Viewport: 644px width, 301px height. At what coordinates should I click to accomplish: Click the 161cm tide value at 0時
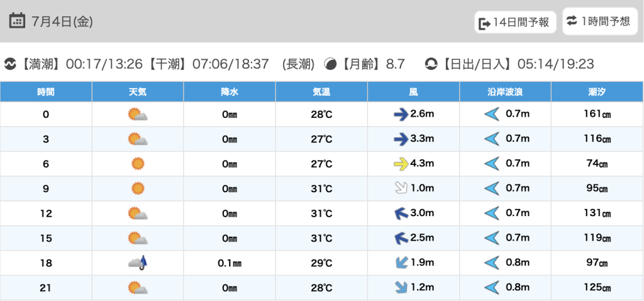[597, 115]
